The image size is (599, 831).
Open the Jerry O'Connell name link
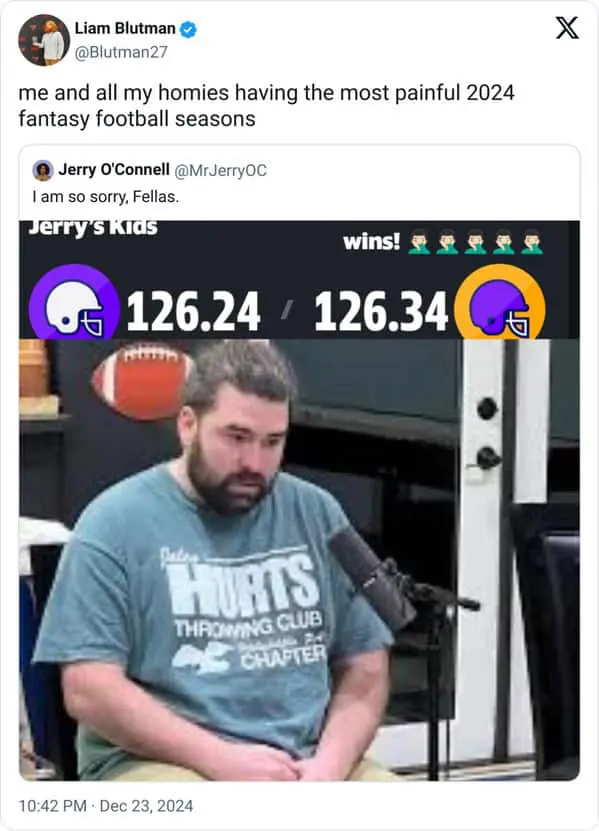[x=114, y=170]
